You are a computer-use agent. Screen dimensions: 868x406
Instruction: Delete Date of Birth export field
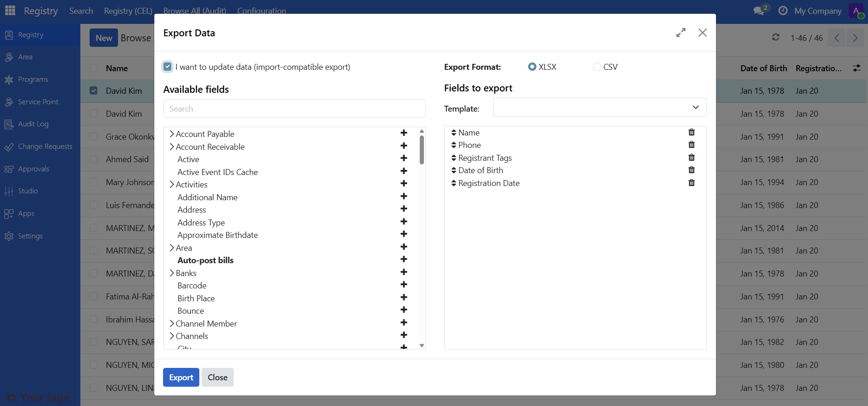point(692,170)
